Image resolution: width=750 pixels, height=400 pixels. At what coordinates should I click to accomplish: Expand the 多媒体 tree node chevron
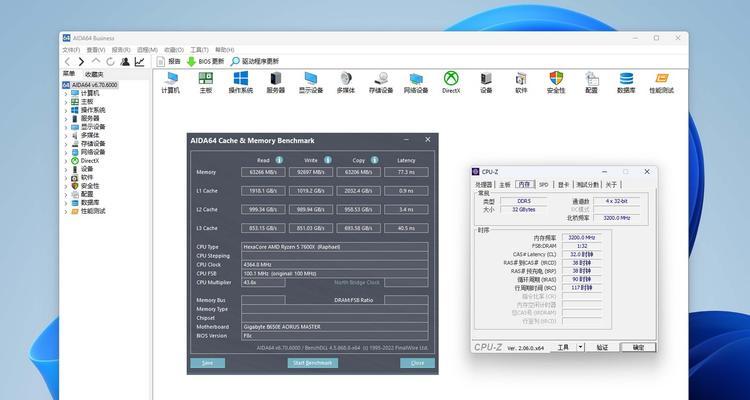pos(66,135)
